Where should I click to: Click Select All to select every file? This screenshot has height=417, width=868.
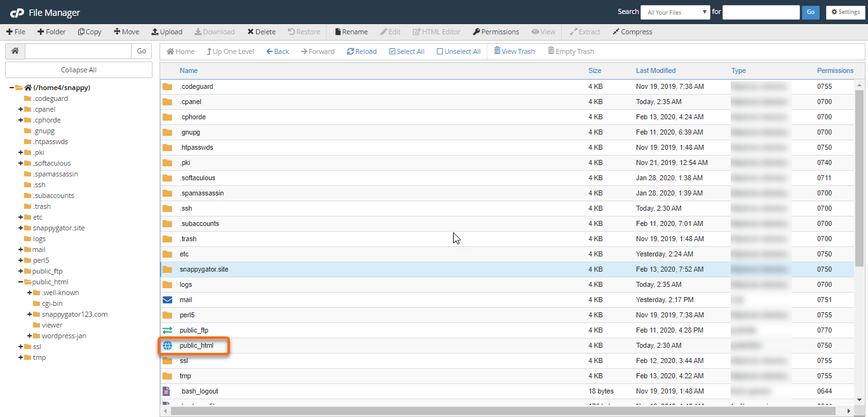coord(406,51)
